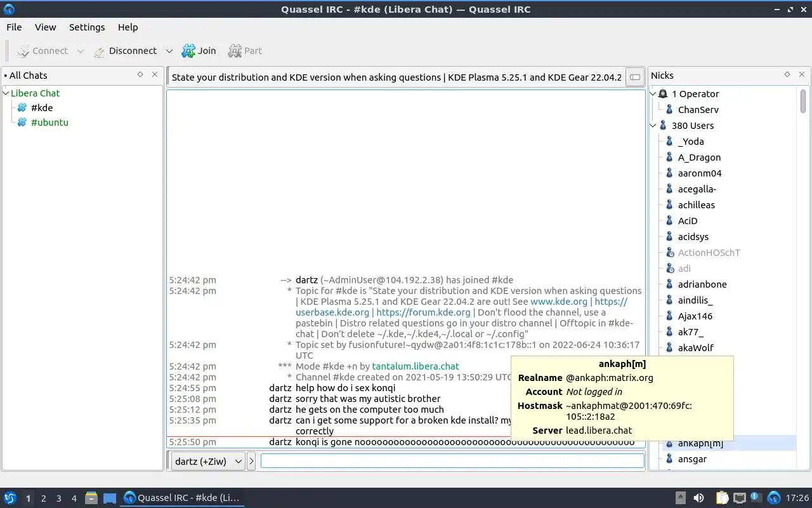Screen dimensions: 812x508
Task: Click the Join channel toolbar button
Action: pos(199,51)
